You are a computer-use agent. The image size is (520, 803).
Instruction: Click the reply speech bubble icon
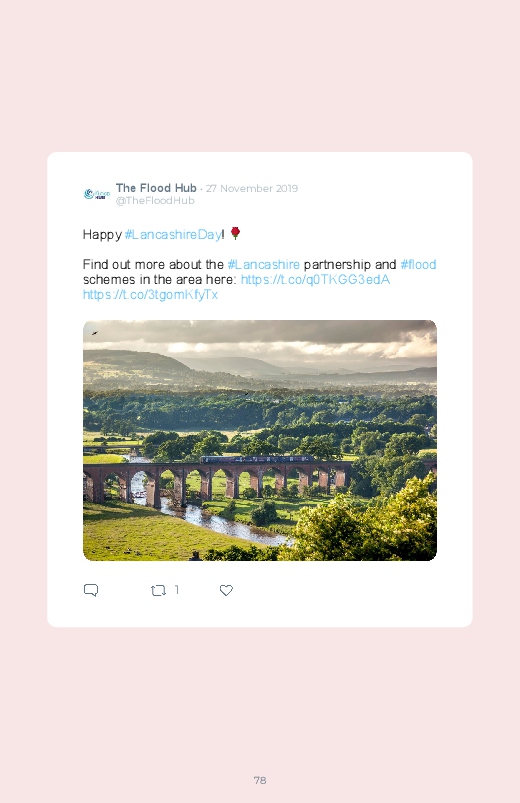(91, 590)
